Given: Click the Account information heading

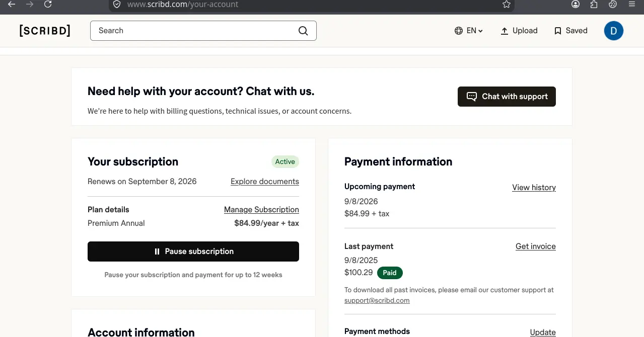Looking at the screenshot, I should click(141, 332).
